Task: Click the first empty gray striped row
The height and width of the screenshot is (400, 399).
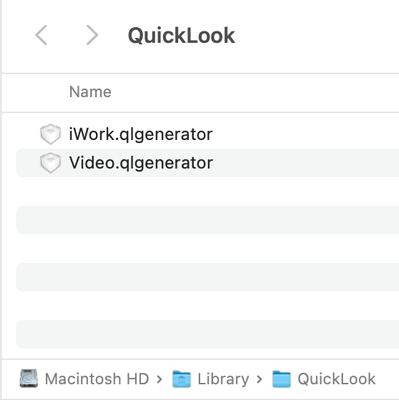Action: tap(207, 220)
